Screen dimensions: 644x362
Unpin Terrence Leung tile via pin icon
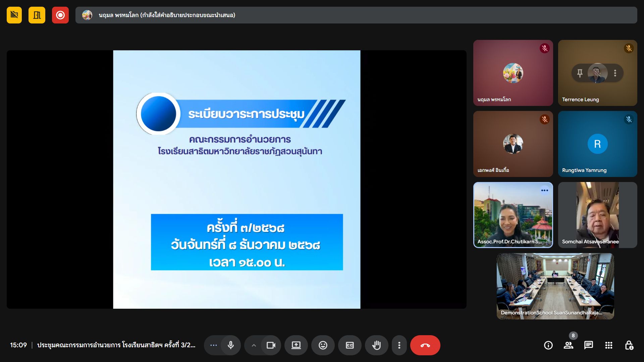pos(580,73)
